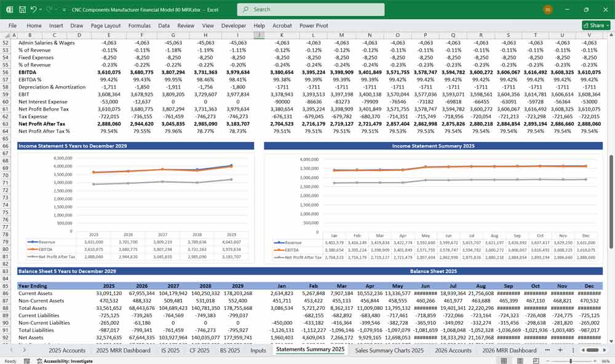
Task: Switch to Page Layout view icon
Action: tap(520, 361)
